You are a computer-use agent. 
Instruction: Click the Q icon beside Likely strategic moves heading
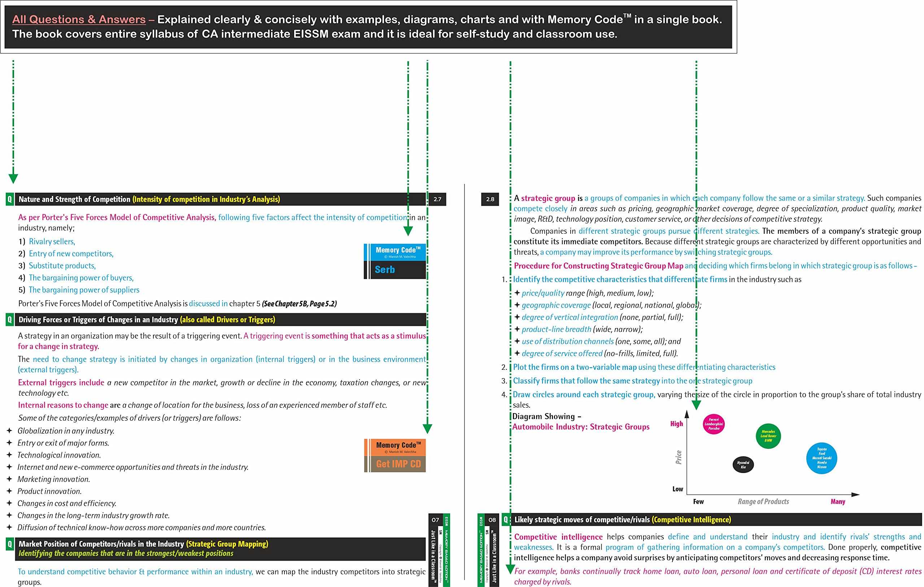tap(506, 520)
